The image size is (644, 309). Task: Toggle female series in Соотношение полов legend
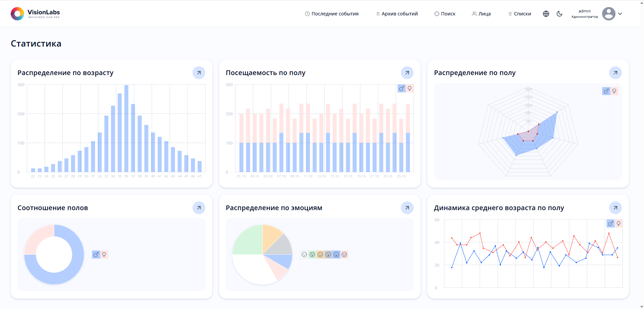pyautogui.click(x=104, y=255)
